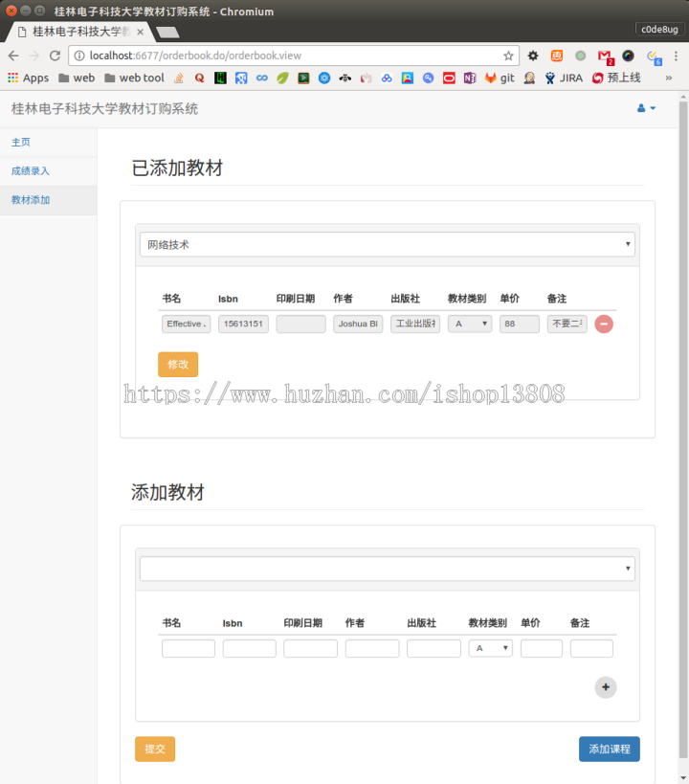This screenshot has height=784, width=689.
Task: Open the OneNote bookmark icon
Action: click(470, 78)
